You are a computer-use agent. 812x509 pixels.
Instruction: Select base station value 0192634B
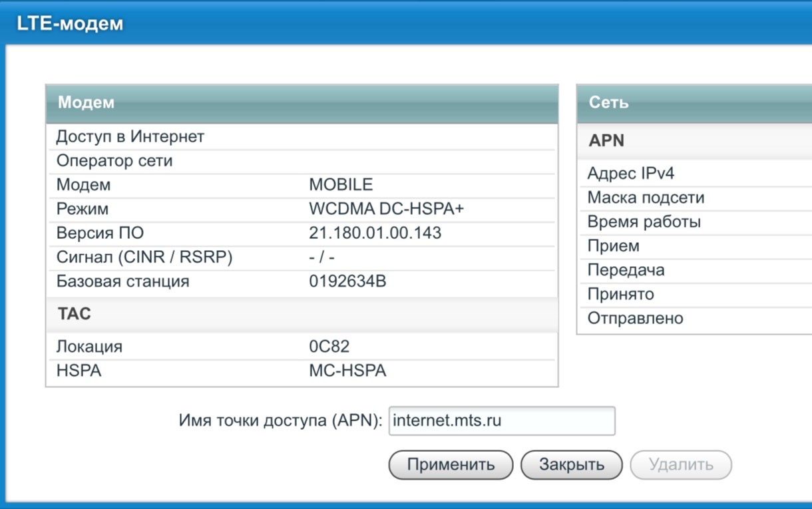click(x=347, y=281)
